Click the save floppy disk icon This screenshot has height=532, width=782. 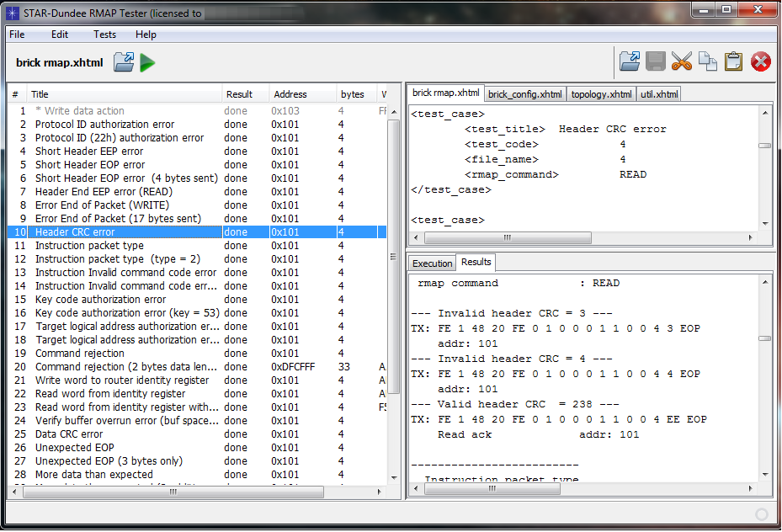[x=656, y=61]
